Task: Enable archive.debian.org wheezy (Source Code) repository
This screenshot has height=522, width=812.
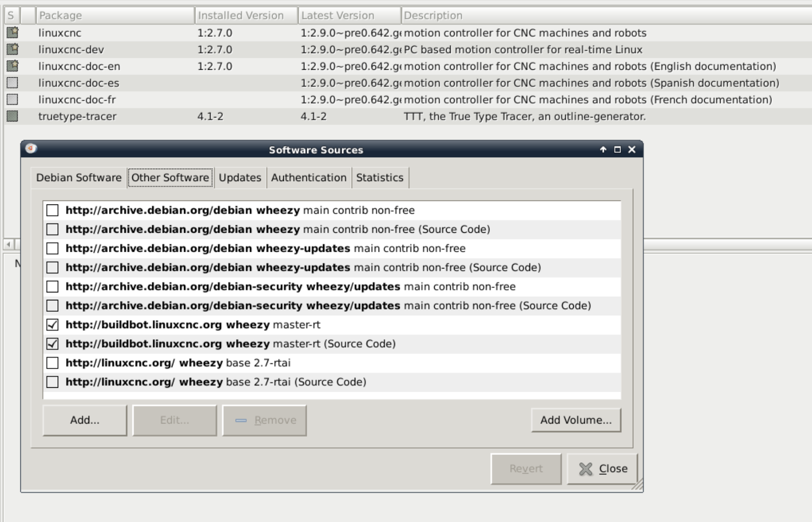Action: point(53,229)
